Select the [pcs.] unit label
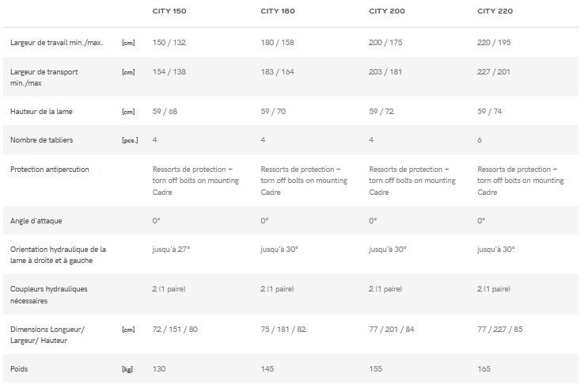588x389 pixels. point(130,141)
